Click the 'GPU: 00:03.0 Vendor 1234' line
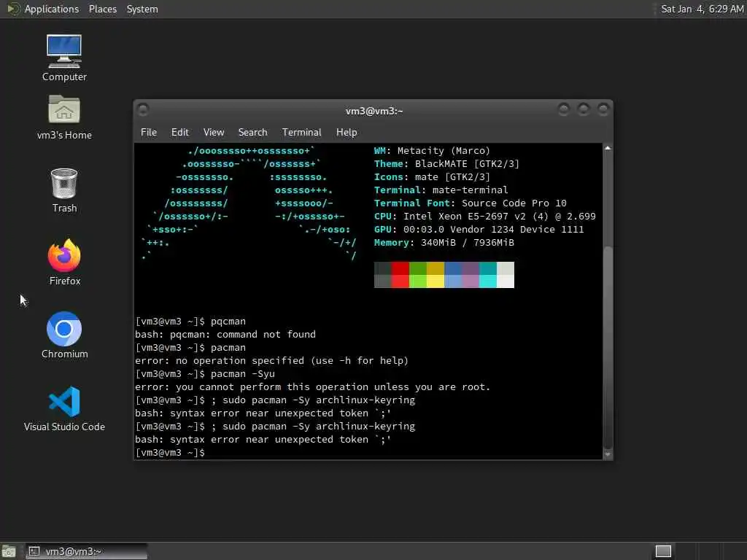This screenshot has height=560, width=747. coord(479,229)
